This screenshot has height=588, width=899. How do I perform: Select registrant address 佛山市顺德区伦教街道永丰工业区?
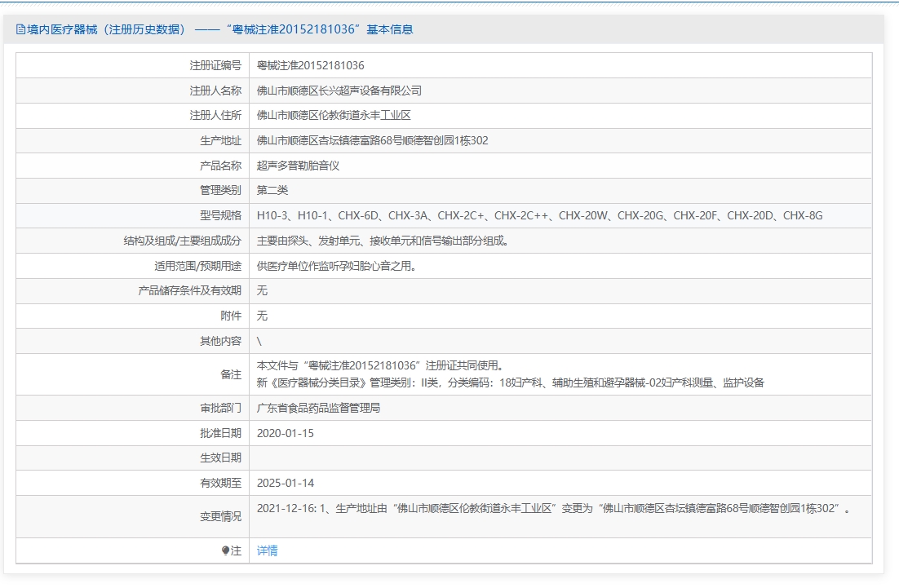tap(334, 115)
